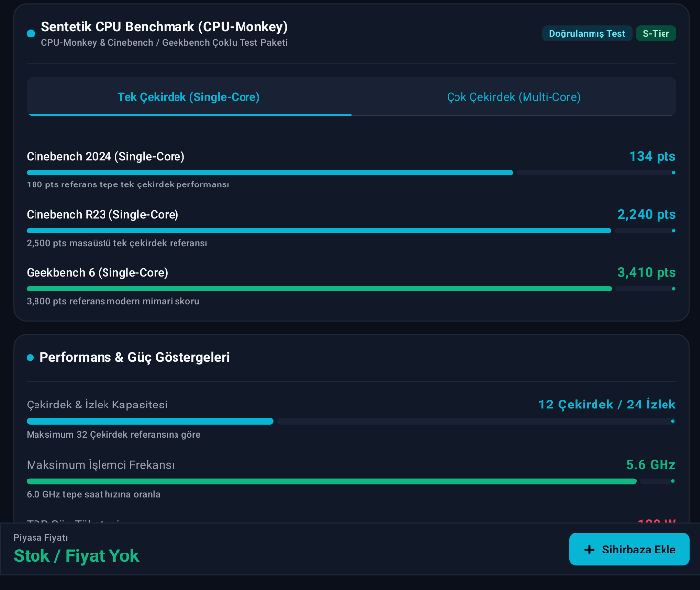Click the S-Tier badge
This screenshot has width=700, height=590.
[656, 33]
